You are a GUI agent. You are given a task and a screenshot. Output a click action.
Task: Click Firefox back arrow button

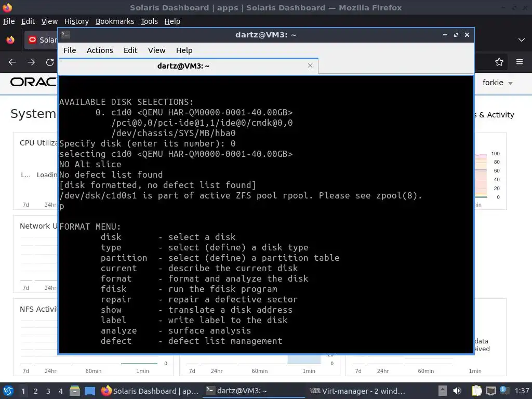pyautogui.click(x=12, y=62)
